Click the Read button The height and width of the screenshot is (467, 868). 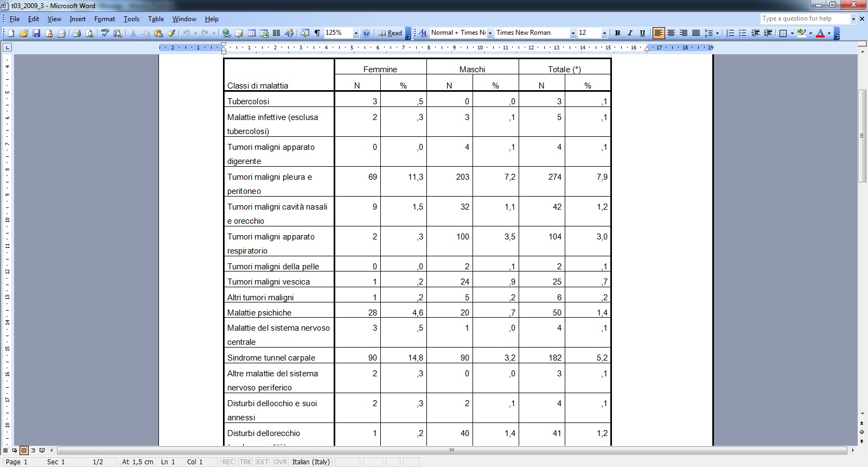(391, 33)
